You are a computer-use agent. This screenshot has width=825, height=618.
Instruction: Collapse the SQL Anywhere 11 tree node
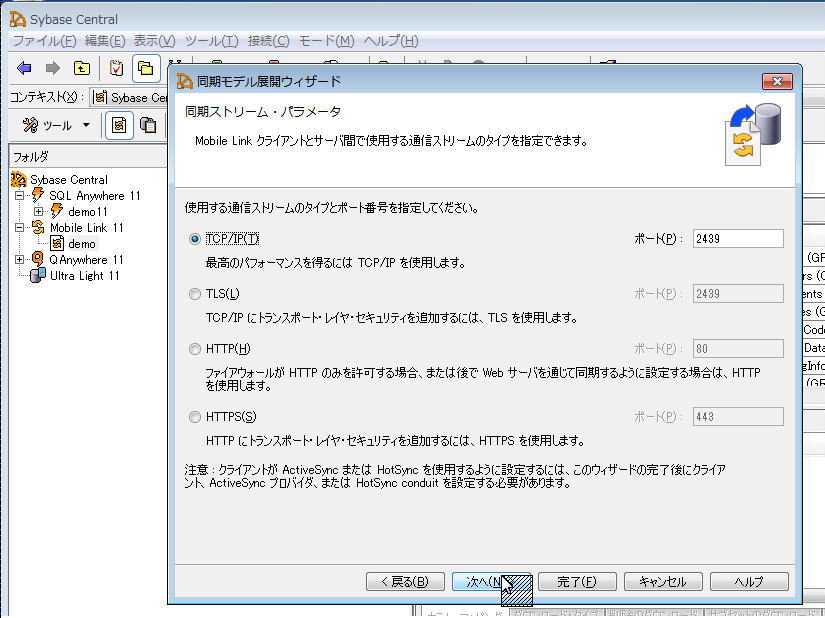coord(20,196)
